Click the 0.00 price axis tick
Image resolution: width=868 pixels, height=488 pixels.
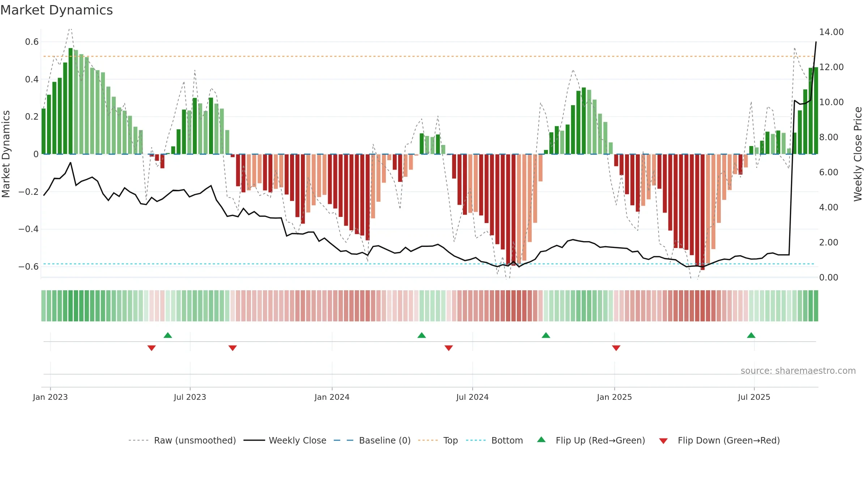coord(829,277)
